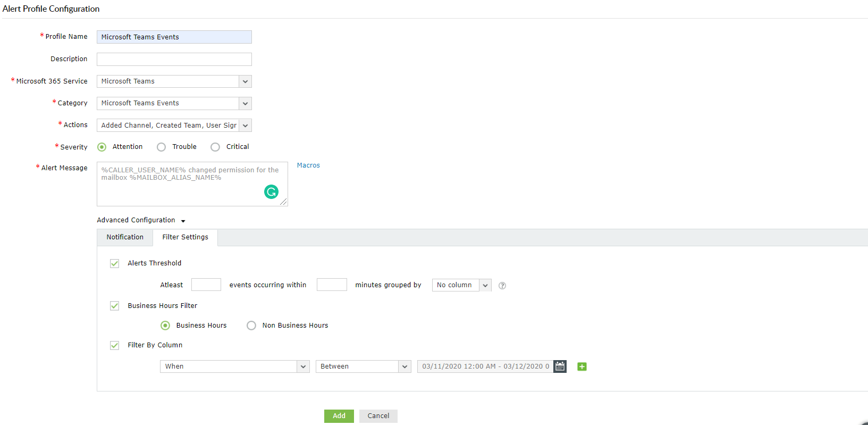This screenshot has height=425, width=868.
Task: Select Trouble severity
Action: pos(161,147)
